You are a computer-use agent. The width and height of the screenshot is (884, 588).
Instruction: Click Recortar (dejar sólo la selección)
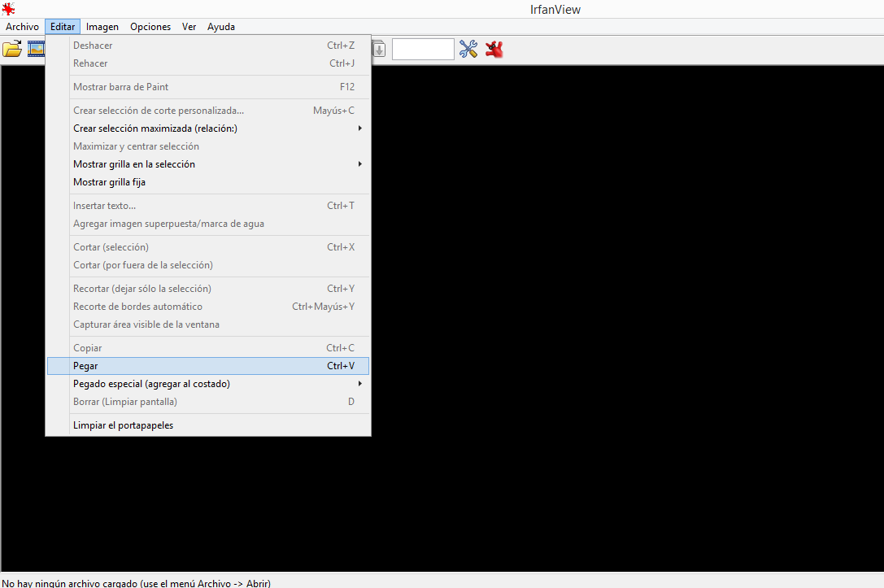(x=208, y=289)
